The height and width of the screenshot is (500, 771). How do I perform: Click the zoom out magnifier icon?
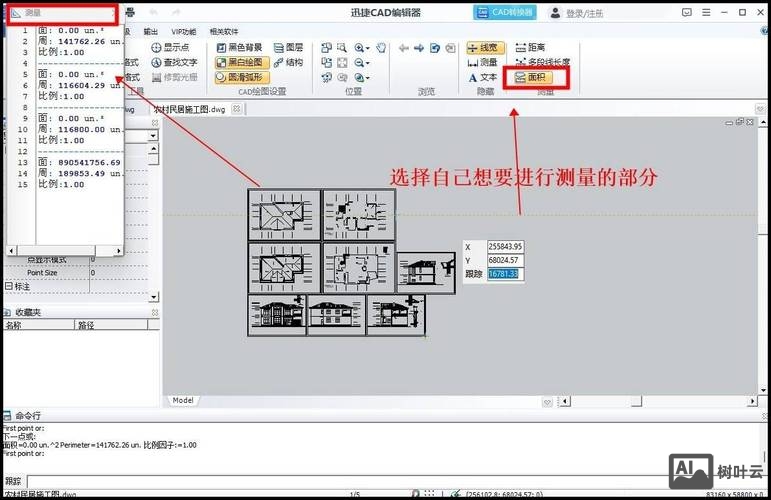(x=359, y=62)
